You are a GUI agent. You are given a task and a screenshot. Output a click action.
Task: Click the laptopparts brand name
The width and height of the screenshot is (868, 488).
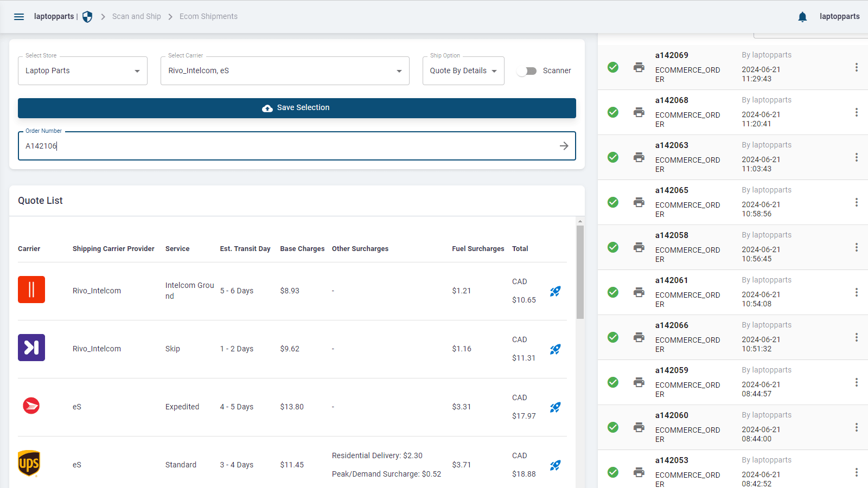(x=54, y=17)
